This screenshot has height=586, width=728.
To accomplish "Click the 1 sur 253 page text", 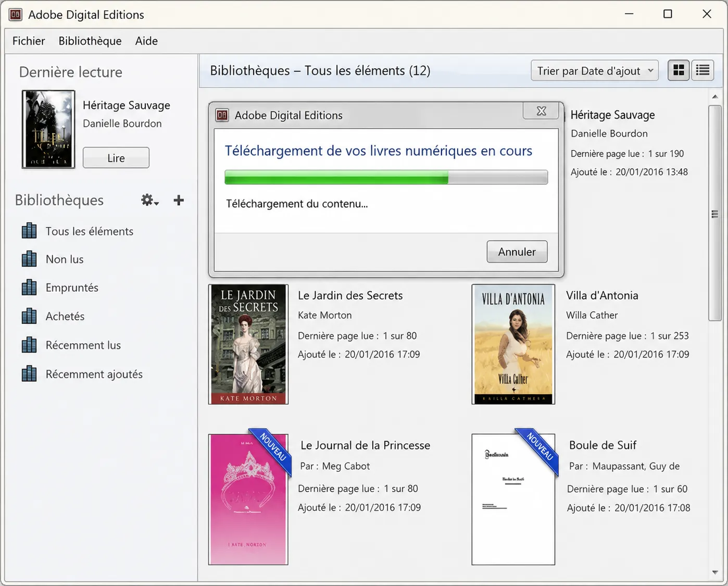I will [x=670, y=336].
